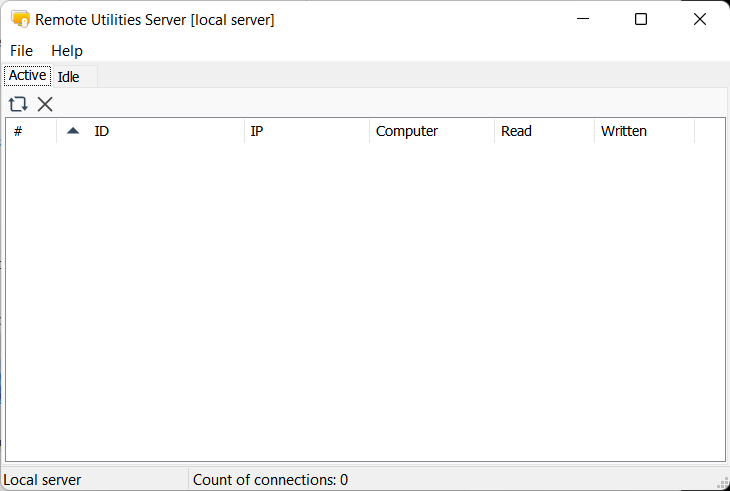The width and height of the screenshot is (730, 491).
Task: Click the resize grip in status bar
Action: pos(723,483)
